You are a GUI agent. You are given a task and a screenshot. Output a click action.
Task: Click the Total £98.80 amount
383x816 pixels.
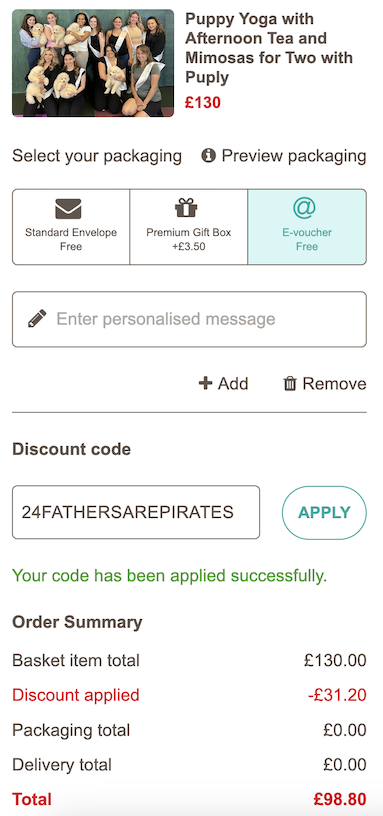point(340,799)
